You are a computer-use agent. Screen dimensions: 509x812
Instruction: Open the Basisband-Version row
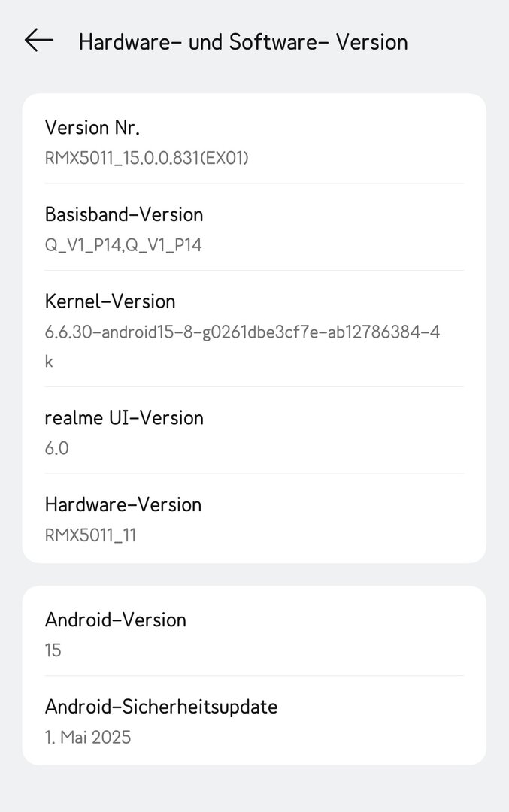[x=254, y=227]
